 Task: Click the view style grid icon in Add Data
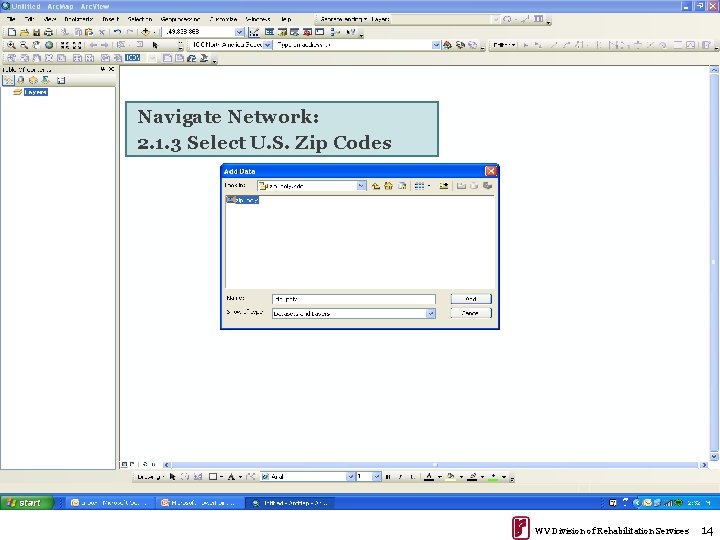point(419,186)
